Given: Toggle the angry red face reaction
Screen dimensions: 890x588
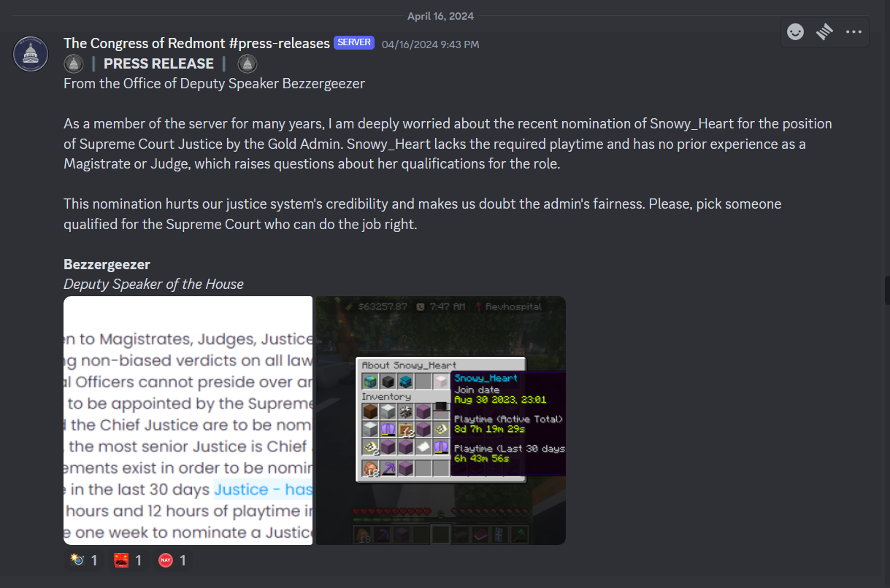Looking at the screenshot, I should (x=128, y=560).
